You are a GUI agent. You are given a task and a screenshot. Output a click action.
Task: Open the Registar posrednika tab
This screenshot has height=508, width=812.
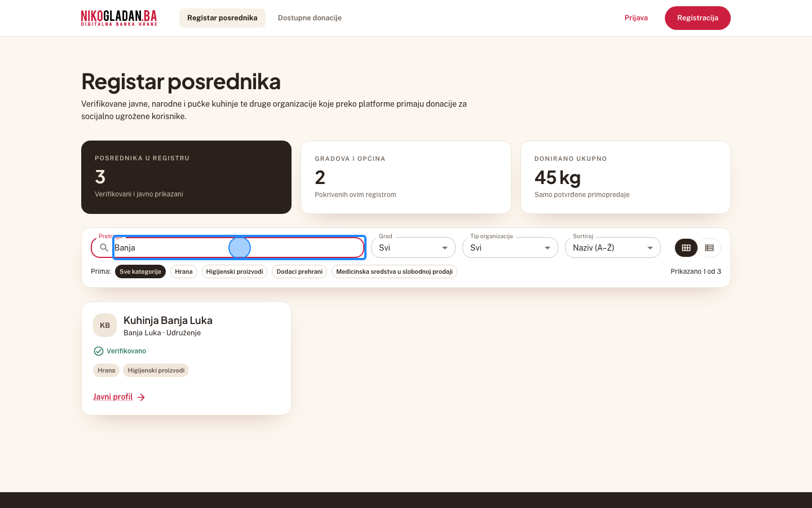(222, 18)
